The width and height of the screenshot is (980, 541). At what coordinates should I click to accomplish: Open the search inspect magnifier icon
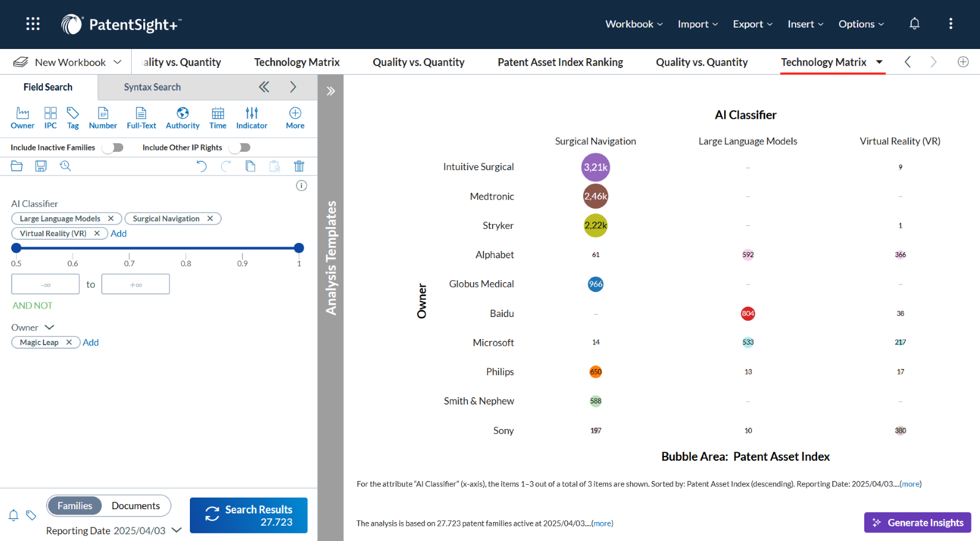point(66,166)
